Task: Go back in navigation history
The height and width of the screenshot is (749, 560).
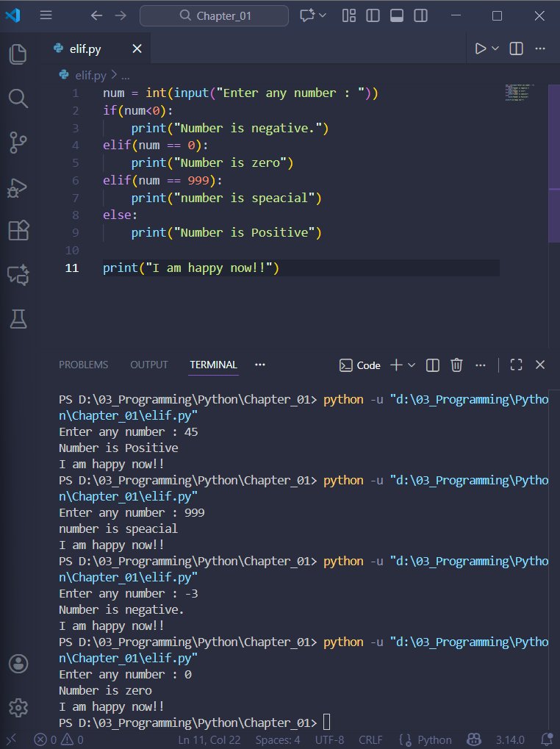Action: 96,15
